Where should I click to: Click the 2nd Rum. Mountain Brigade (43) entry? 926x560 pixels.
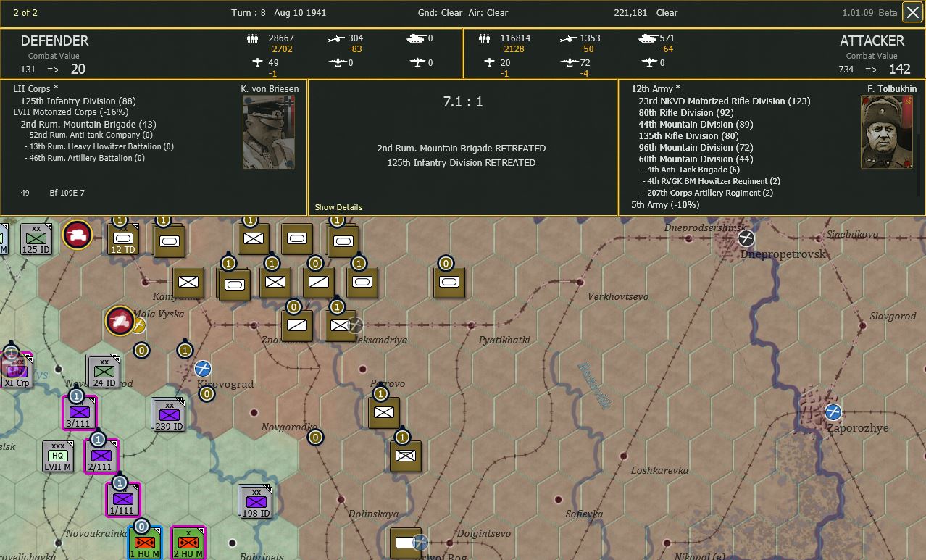[x=88, y=124]
